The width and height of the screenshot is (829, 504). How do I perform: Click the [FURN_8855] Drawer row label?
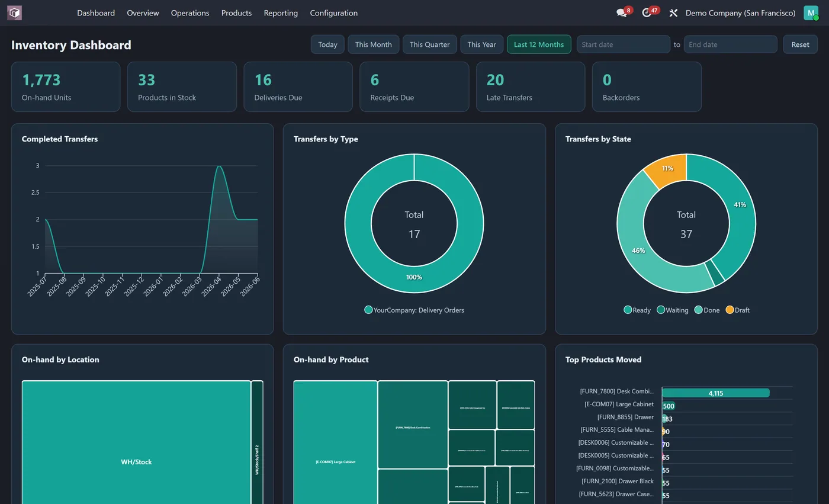625,417
